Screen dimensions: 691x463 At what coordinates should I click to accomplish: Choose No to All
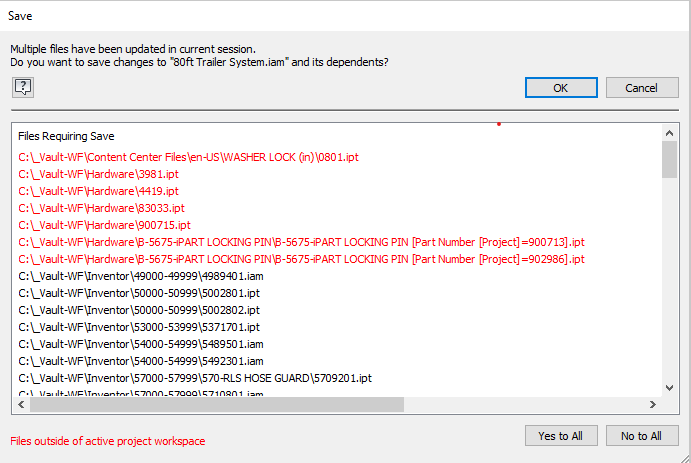click(641, 436)
